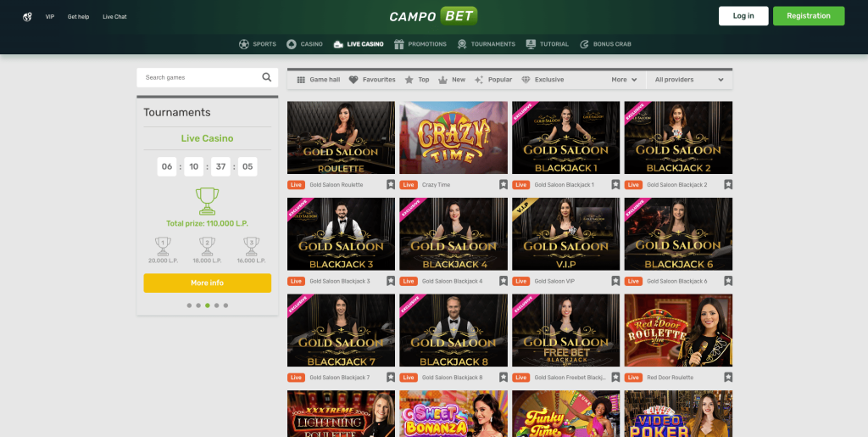Image resolution: width=868 pixels, height=437 pixels.
Task: Open Gold Saloon Roulette thumbnail
Action: [x=341, y=137]
